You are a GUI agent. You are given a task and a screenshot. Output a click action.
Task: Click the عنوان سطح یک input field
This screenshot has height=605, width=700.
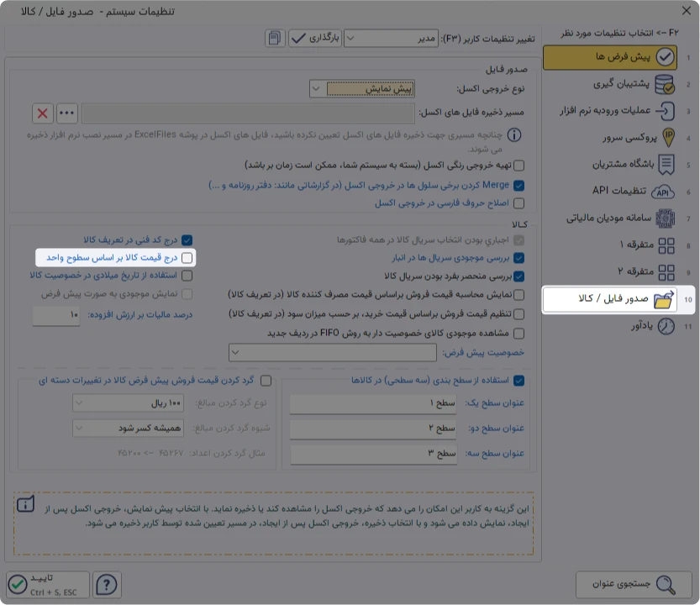click(374, 403)
